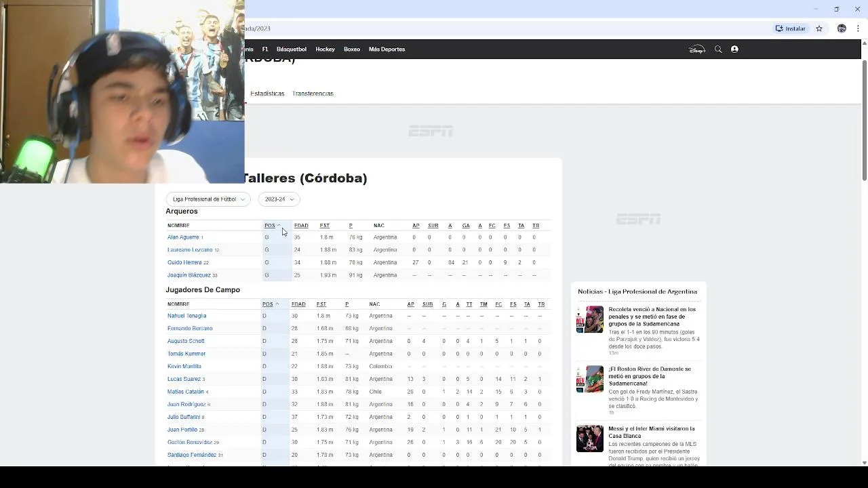
Task: Sort Arqueros table by EDAD column
Action: coord(301,226)
